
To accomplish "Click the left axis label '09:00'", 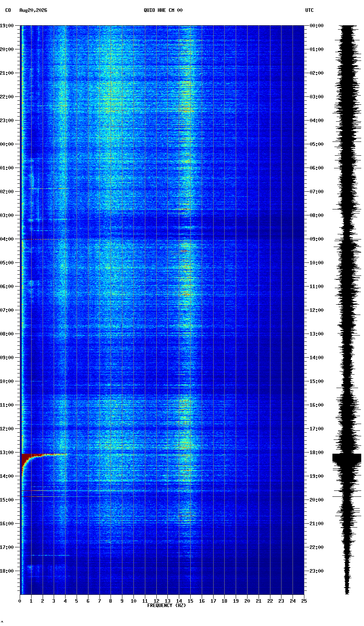I will tap(7, 358).
